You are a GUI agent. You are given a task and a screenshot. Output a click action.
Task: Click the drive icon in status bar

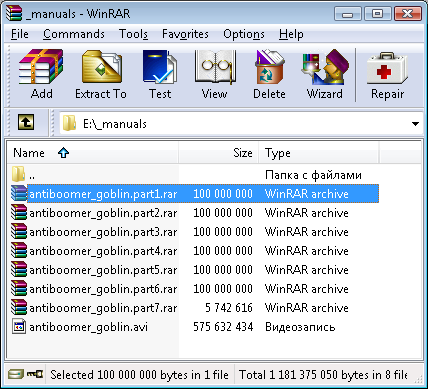15,374
